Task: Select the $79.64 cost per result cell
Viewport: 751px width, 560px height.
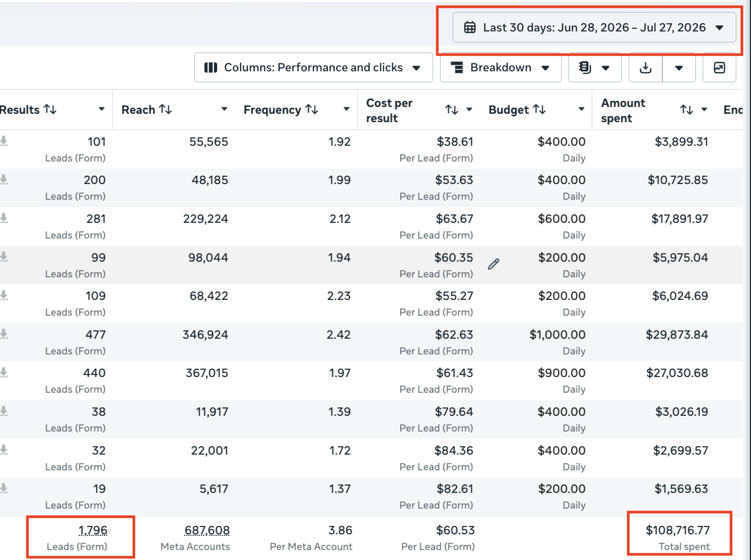Action: coord(454,412)
